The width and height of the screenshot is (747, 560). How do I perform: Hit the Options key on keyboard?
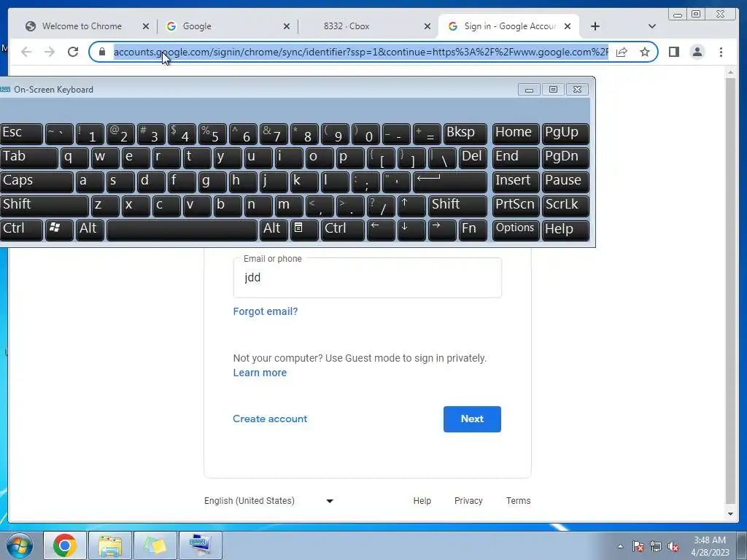pyautogui.click(x=516, y=230)
